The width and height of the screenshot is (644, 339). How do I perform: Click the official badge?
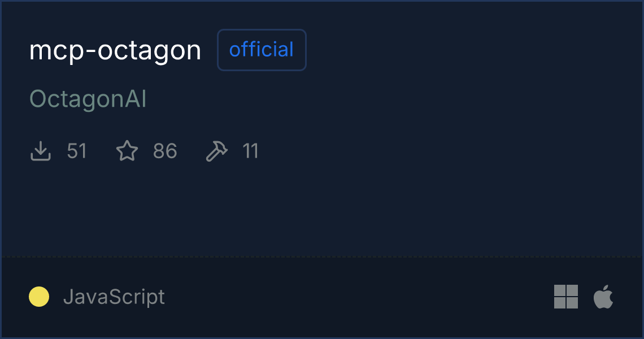(x=262, y=50)
